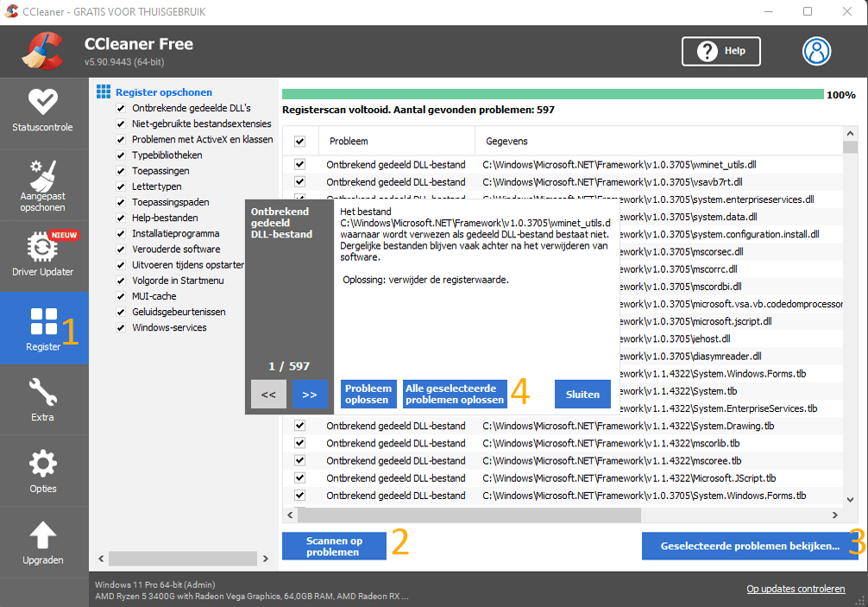Click results horizontal scroll-right arrow
Viewport: 868px width, 607px height.
[835, 515]
